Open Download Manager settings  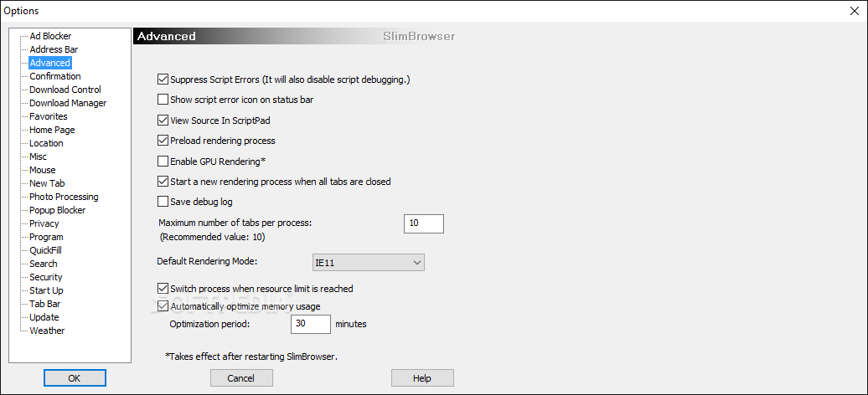pos(68,103)
